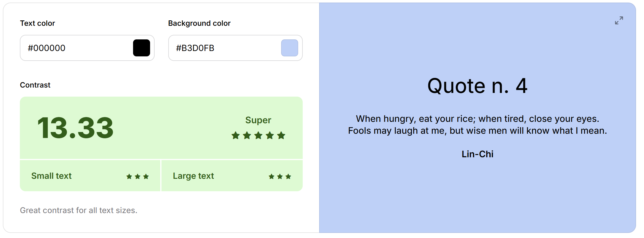The width and height of the screenshot is (644, 238).
Task: Click the "Background color" label
Action: (x=199, y=23)
